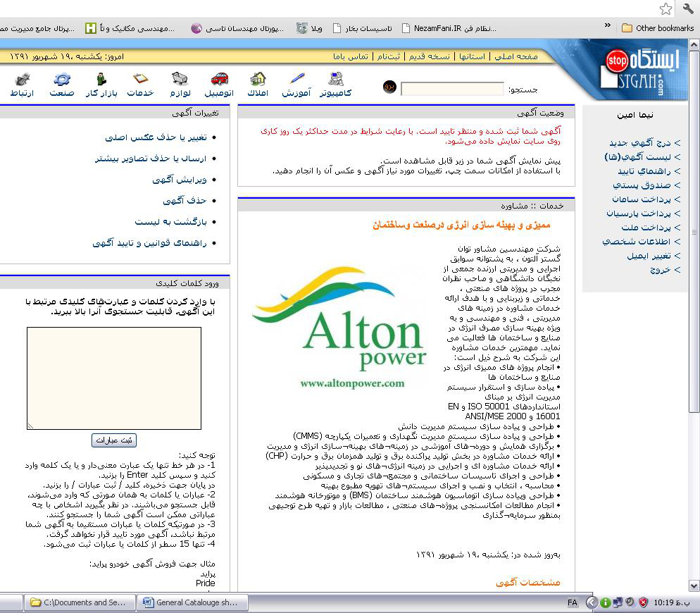
Task: Click the edit ad link (ویرایش آگهی)
Action: tap(179, 180)
